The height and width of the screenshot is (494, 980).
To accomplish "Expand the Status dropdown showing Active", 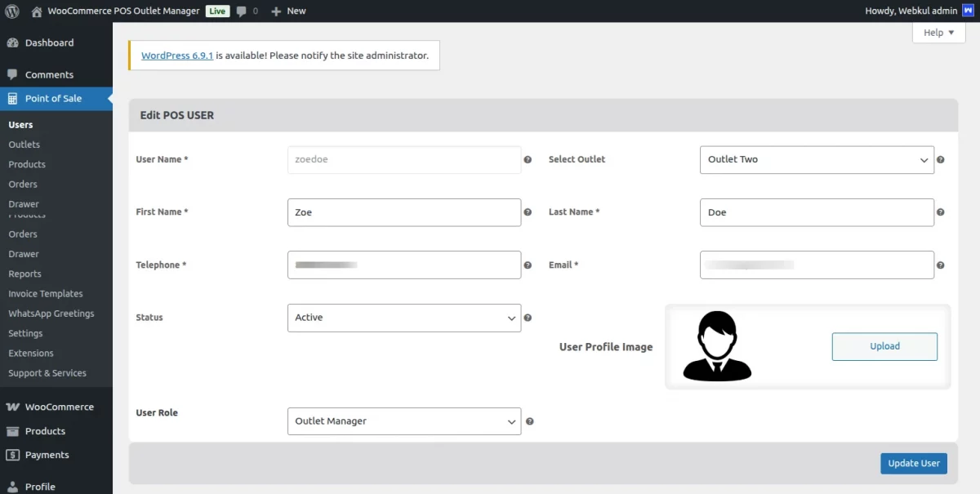I will tap(403, 318).
